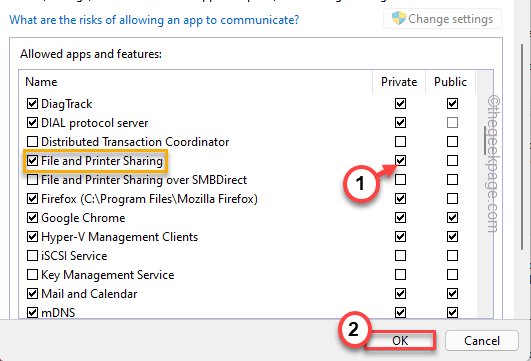Enable Private for Key Management Service
The image size is (531, 361).
tap(400, 274)
